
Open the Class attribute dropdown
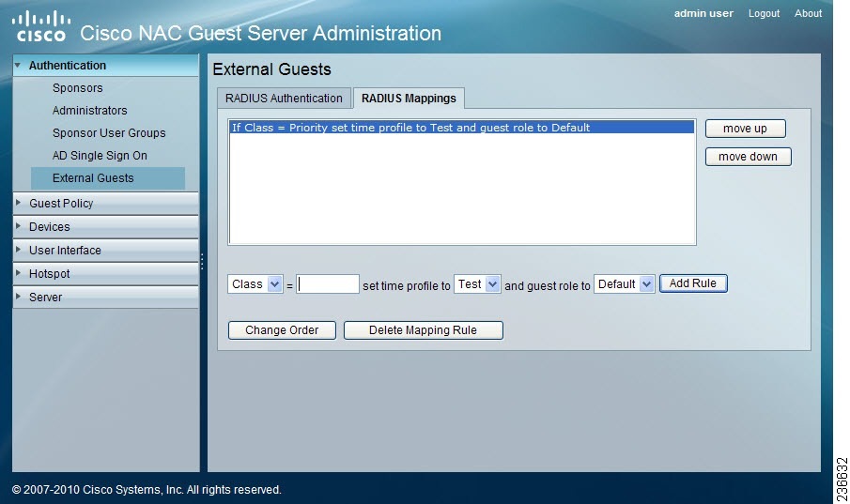(x=255, y=284)
